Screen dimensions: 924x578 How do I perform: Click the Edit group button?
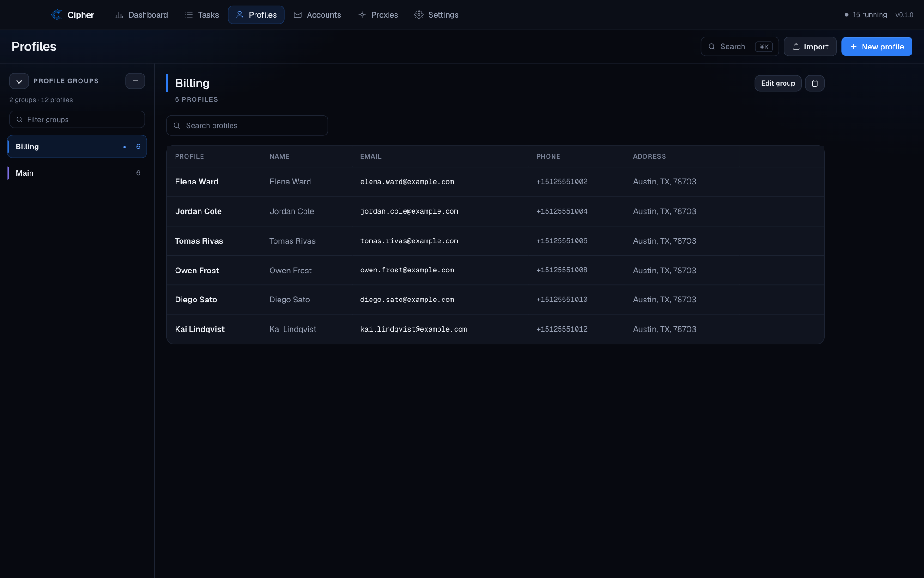pos(778,83)
